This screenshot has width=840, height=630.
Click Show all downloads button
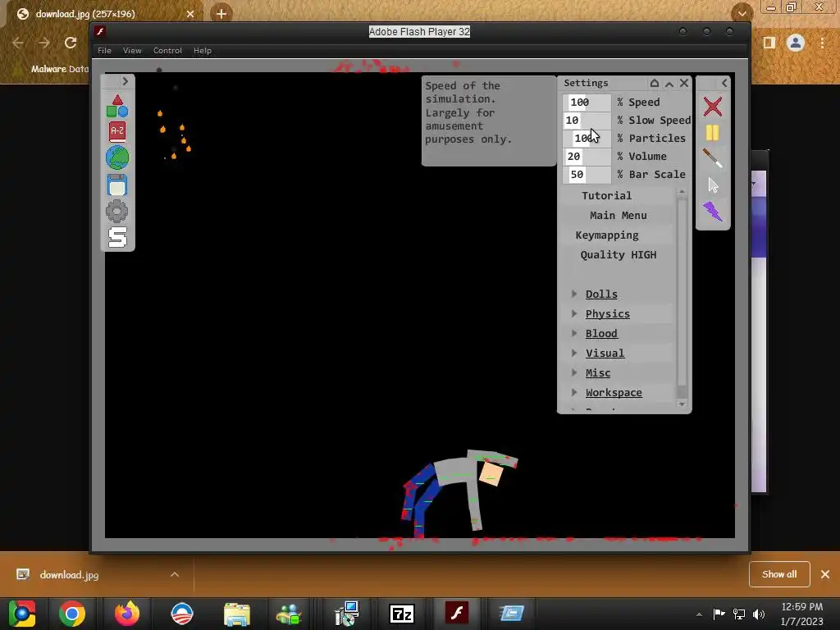(x=779, y=574)
